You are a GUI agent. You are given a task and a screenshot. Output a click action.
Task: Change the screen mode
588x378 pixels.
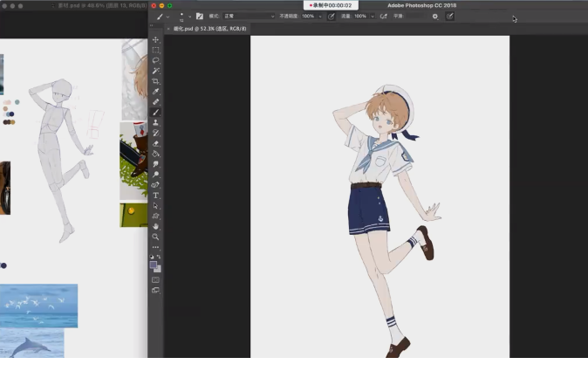[155, 291]
